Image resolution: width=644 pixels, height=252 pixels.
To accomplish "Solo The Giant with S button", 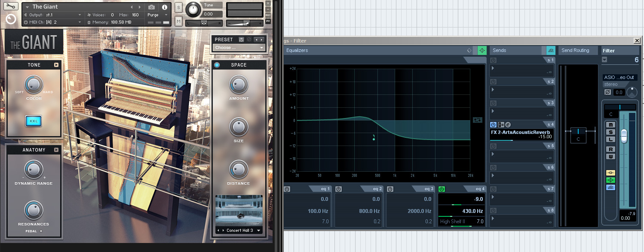I will tap(178, 8).
